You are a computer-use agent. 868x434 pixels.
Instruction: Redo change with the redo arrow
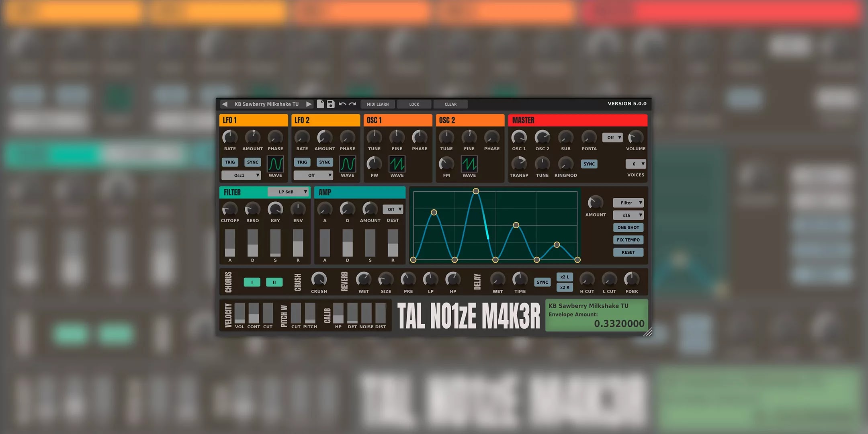[352, 104]
